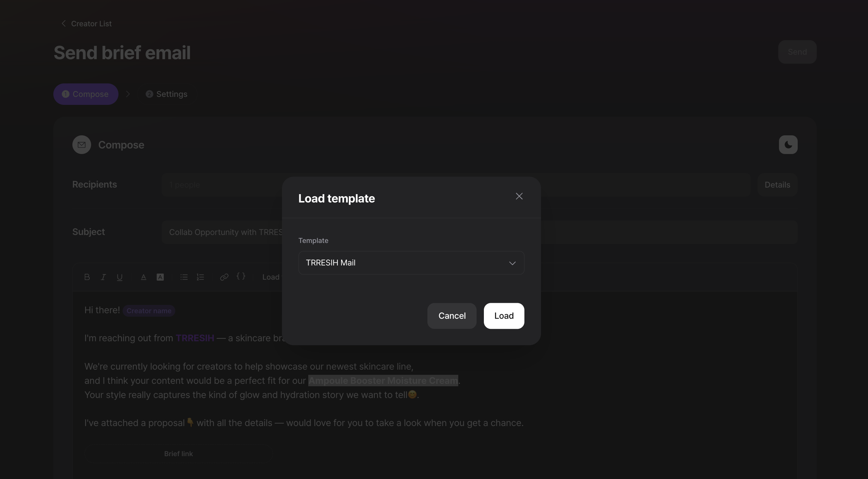Open the text highlight color tool
Viewport: 868px width, 479px height.
(160, 277)
